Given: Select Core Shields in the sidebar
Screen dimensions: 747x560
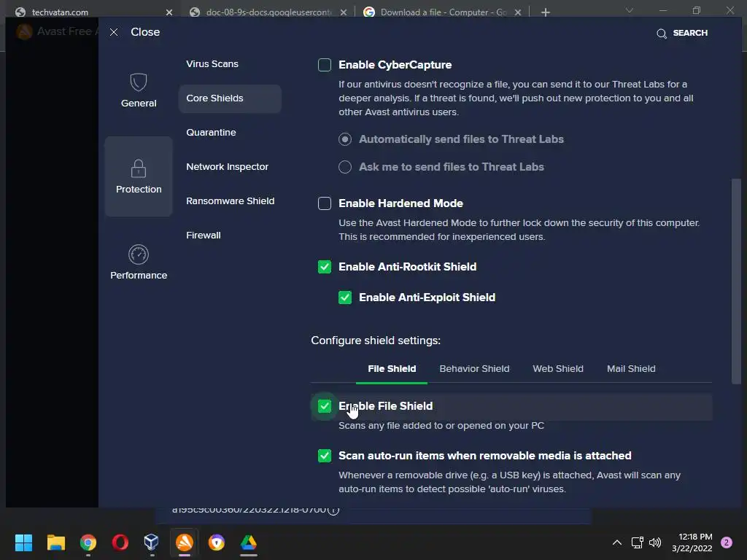Looking at the screenshot, I should click(230, 98).
